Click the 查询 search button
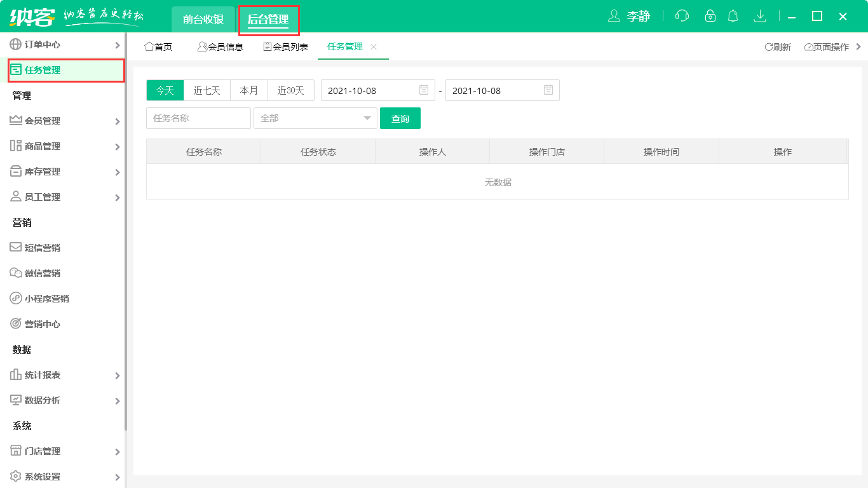 (400, 118)
